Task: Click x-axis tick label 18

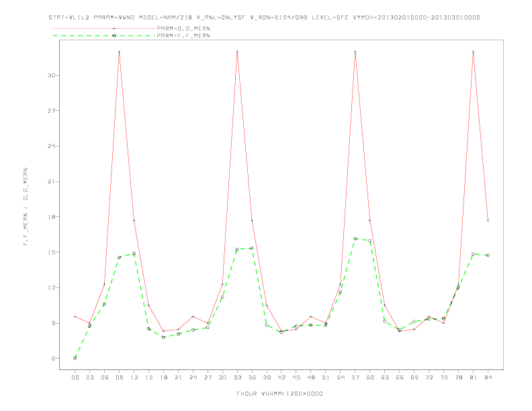Action: (163, 377)
